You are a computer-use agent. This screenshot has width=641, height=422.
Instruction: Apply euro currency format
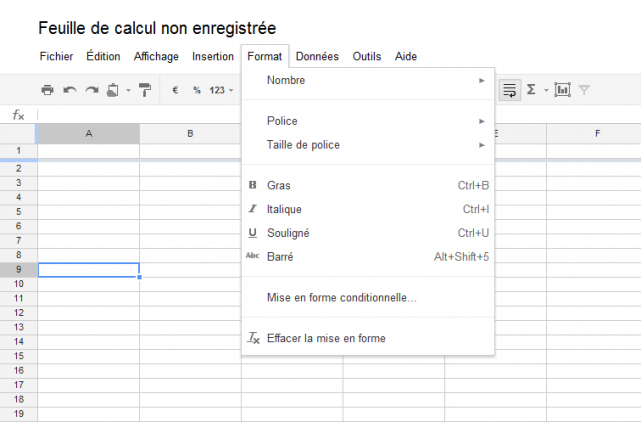(175, 90)
